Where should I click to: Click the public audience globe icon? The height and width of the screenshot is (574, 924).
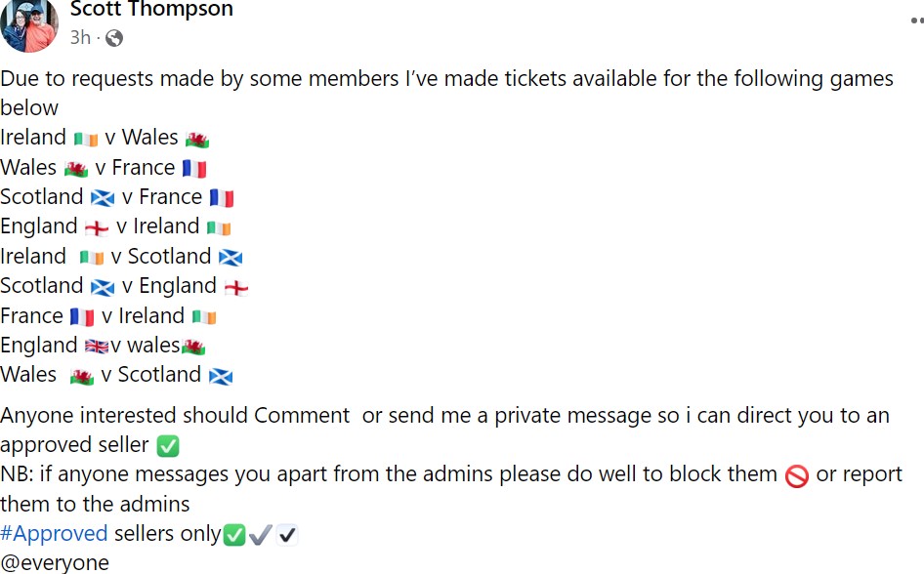(114, 38)
